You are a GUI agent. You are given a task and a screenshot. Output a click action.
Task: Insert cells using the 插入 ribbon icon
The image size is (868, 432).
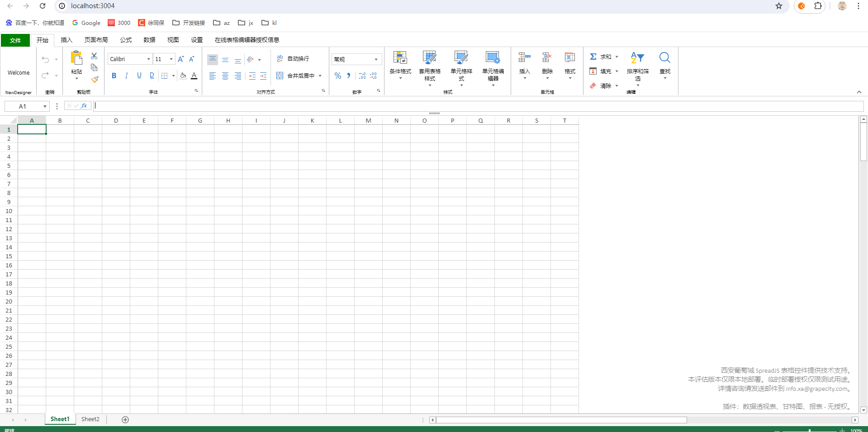click(x=524, y=63)
